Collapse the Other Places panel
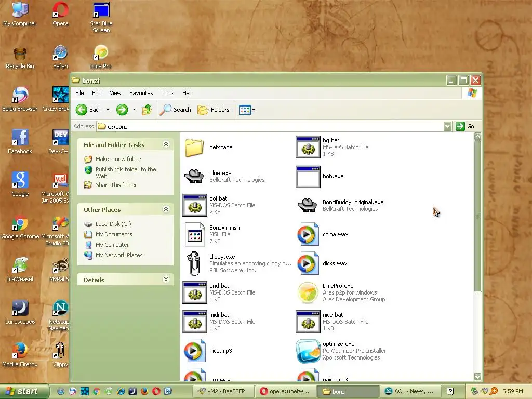Image resolution: width=532 pixels, height=399 pixels. click(x=166, y=209)
